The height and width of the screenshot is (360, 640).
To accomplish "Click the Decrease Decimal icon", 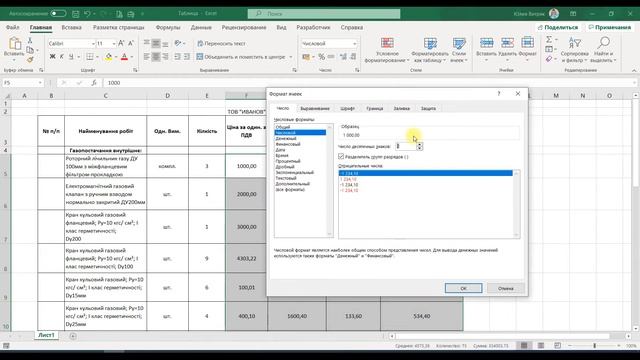I will tap(353, 57).
